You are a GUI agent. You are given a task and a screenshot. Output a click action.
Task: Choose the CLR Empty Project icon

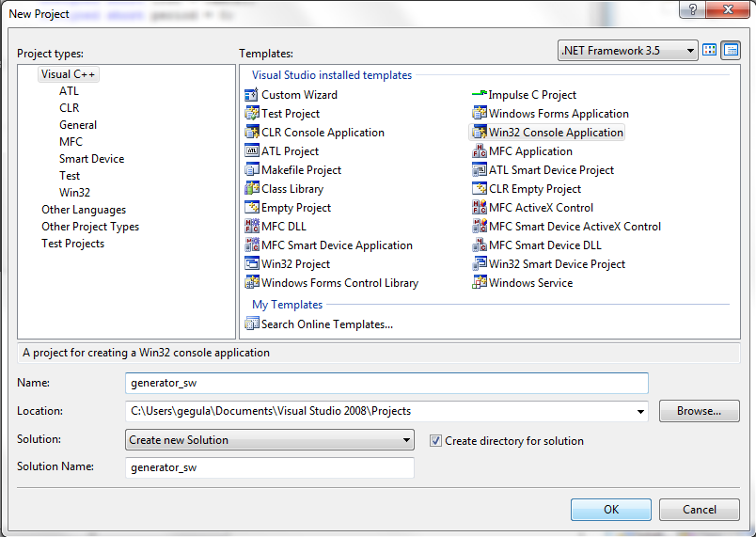point(480,189)
